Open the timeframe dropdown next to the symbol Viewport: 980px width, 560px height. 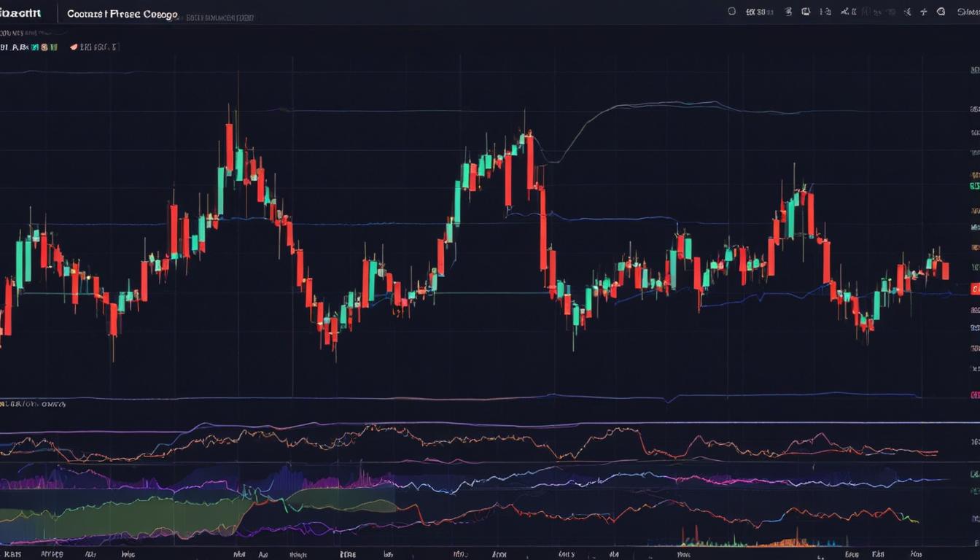762,12
